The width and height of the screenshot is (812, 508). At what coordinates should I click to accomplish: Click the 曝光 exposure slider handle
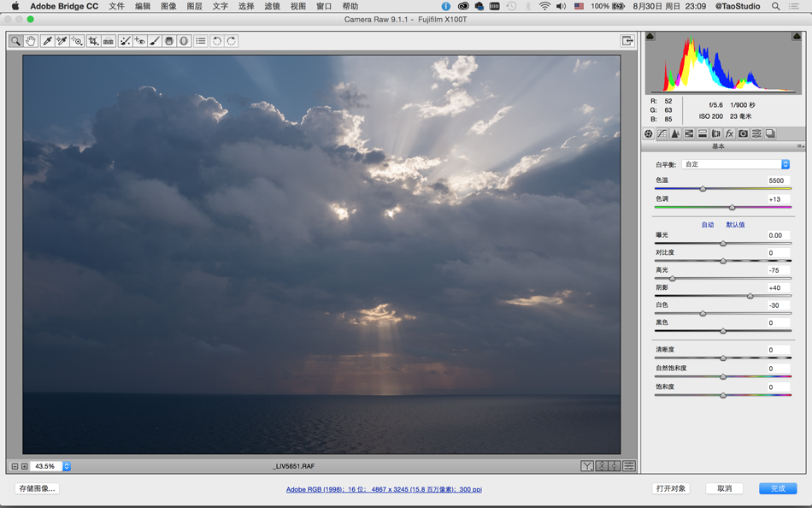(x=723, y=243)
